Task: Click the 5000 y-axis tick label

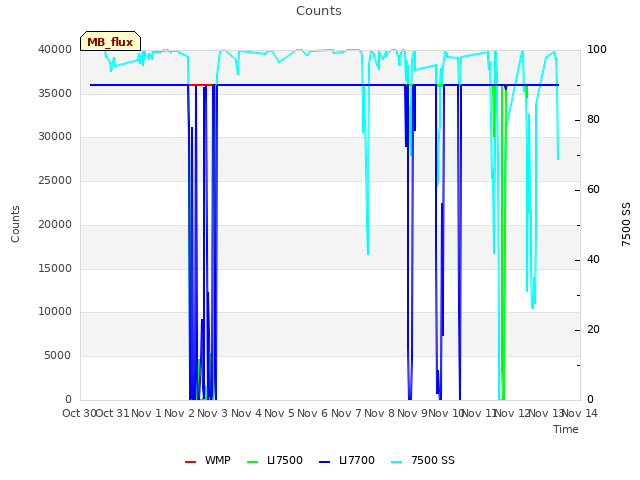Action: point(58,356)
